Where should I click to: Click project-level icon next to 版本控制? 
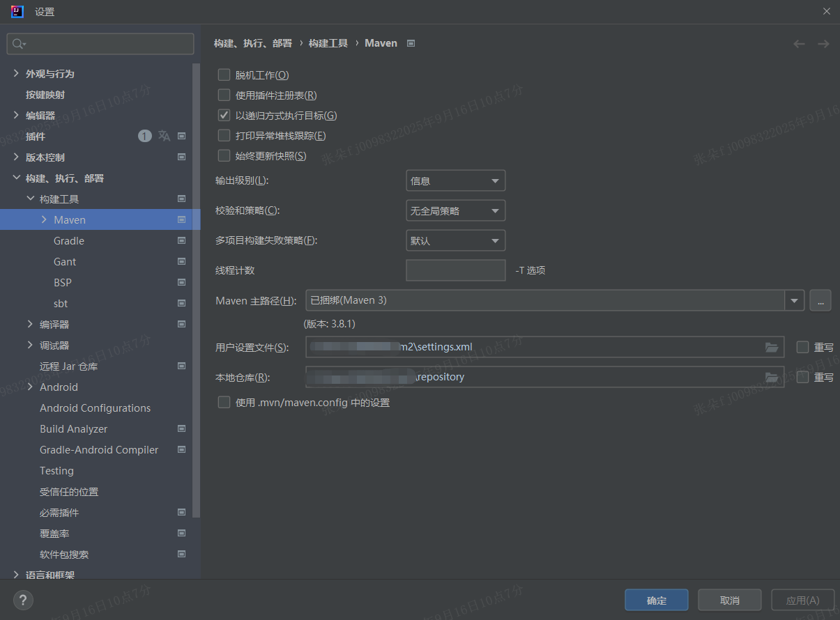[x=181, y=157]
